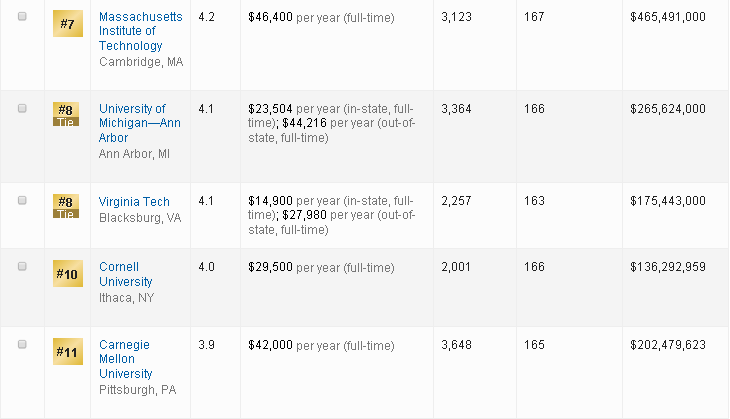
Task: Click the #10 rank badge
Action: pos(68,274)
